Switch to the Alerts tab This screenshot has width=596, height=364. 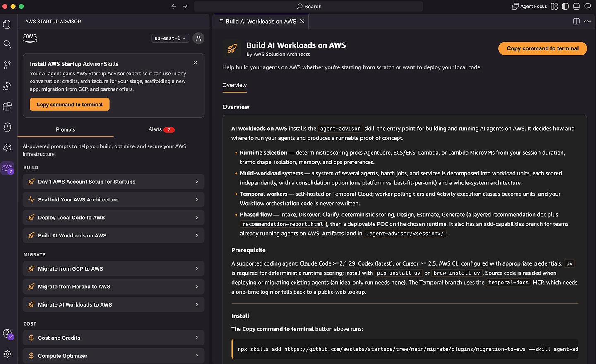[x=161, y=129]
